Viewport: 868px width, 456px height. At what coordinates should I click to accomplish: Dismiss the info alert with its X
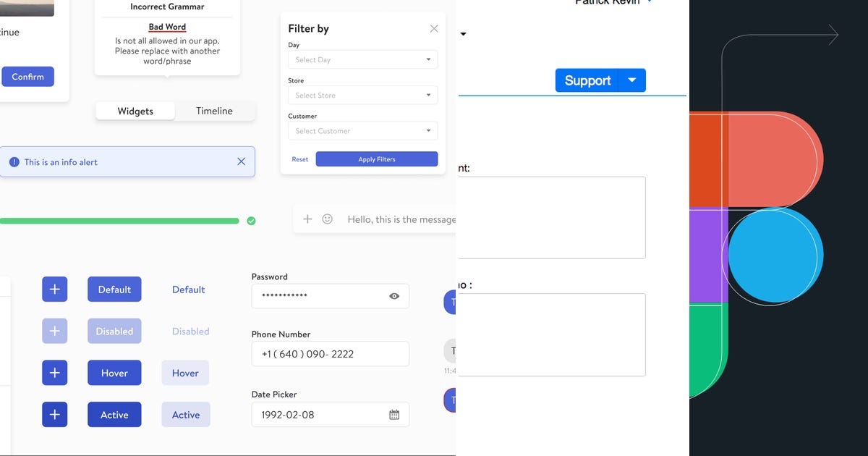(242, 162)
